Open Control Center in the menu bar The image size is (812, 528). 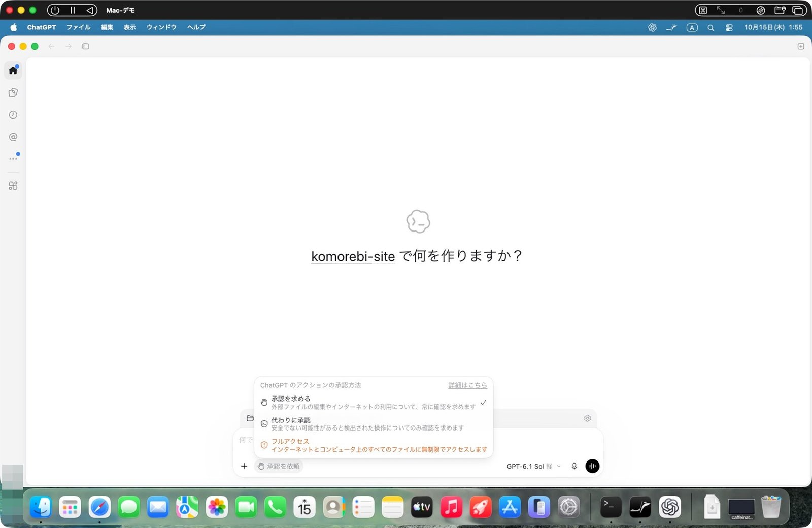(x=729, y=28)
